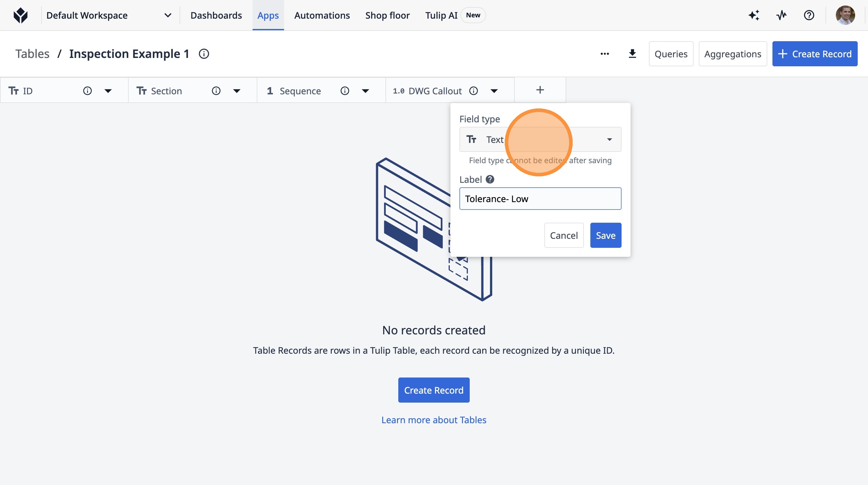Expand the DWG Callout column menu arrow
The width and height of the screenshot is (868, 485).
(x=494, y=91)
